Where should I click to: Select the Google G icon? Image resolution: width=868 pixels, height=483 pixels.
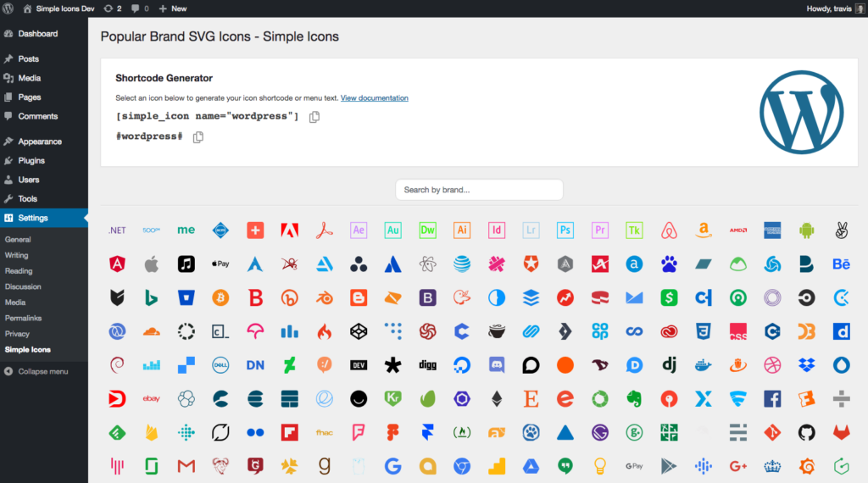tap(393, 466)
